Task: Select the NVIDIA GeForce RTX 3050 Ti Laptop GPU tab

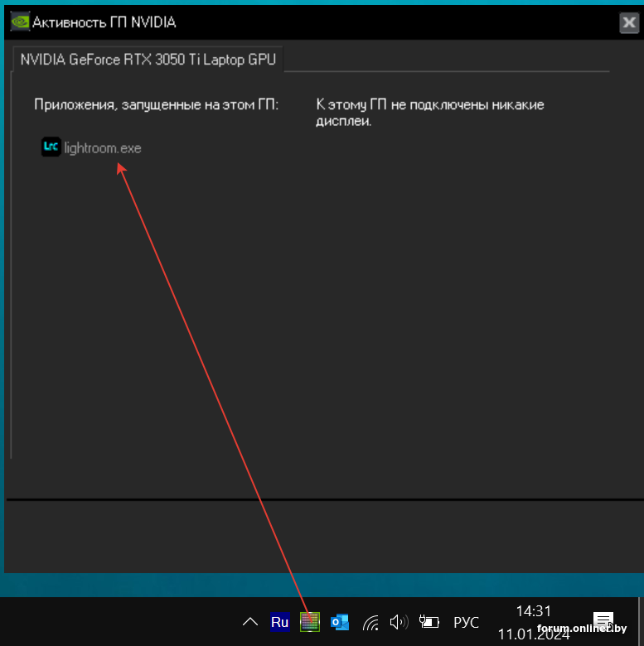Action: pos(148,60)
